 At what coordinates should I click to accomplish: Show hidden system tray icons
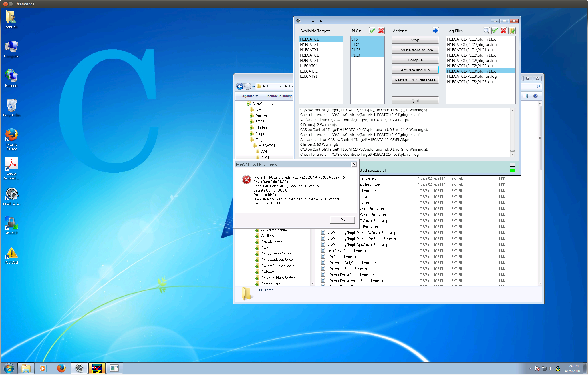pos(530,368)
